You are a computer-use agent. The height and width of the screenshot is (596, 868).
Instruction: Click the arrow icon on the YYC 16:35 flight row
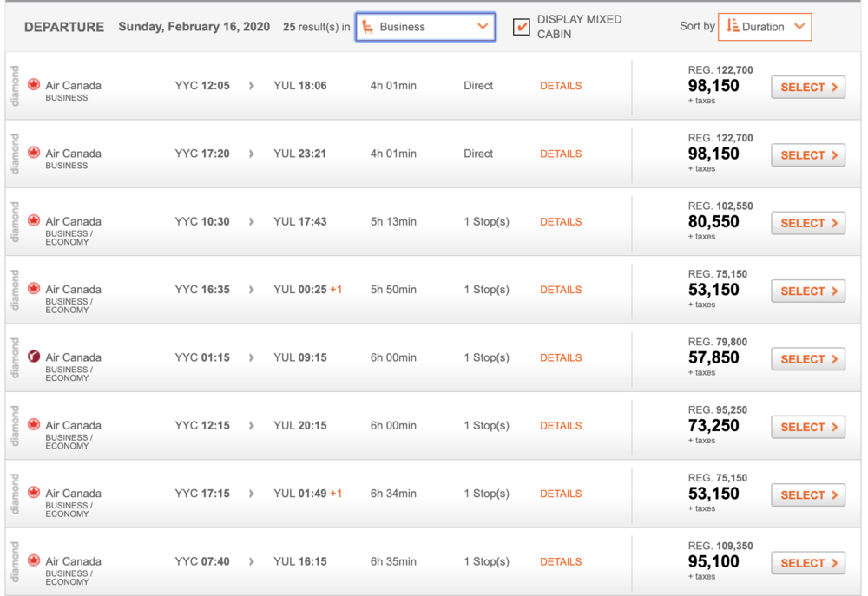(x=252, y=290)
